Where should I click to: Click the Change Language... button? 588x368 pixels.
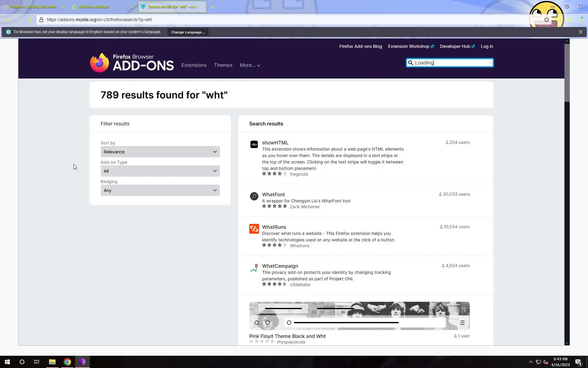[188, 32]
